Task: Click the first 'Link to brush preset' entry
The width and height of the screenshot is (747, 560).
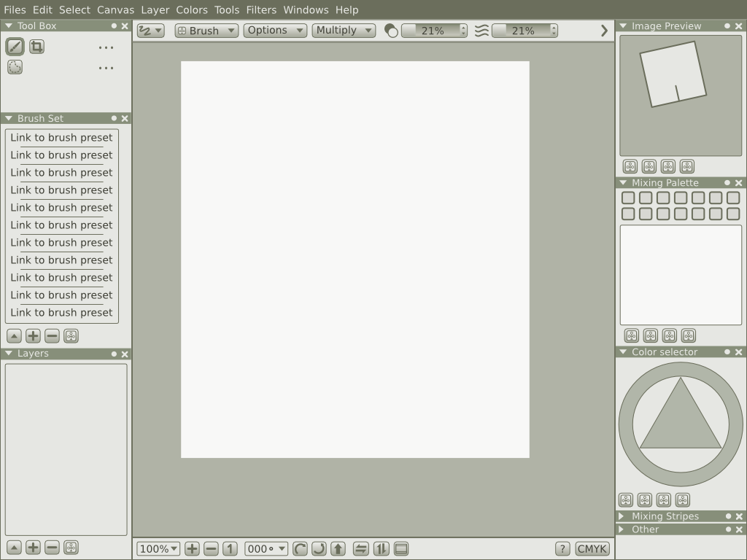Action: 61,138
